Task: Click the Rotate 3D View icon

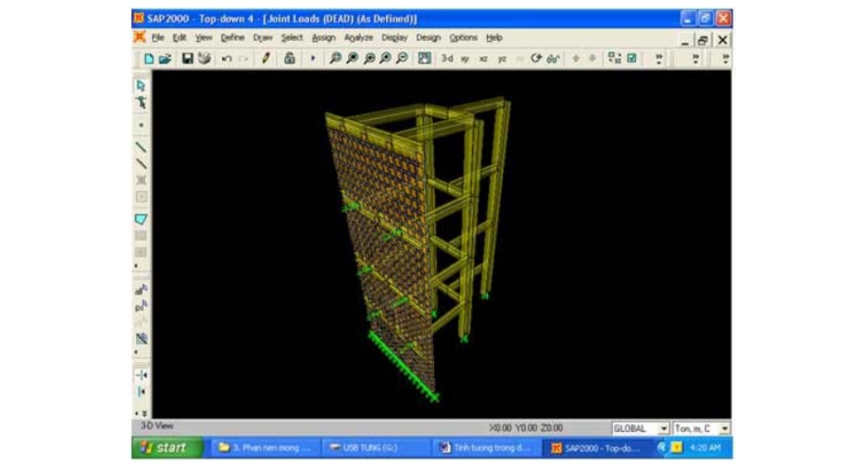Action: (x=536, y=59)
